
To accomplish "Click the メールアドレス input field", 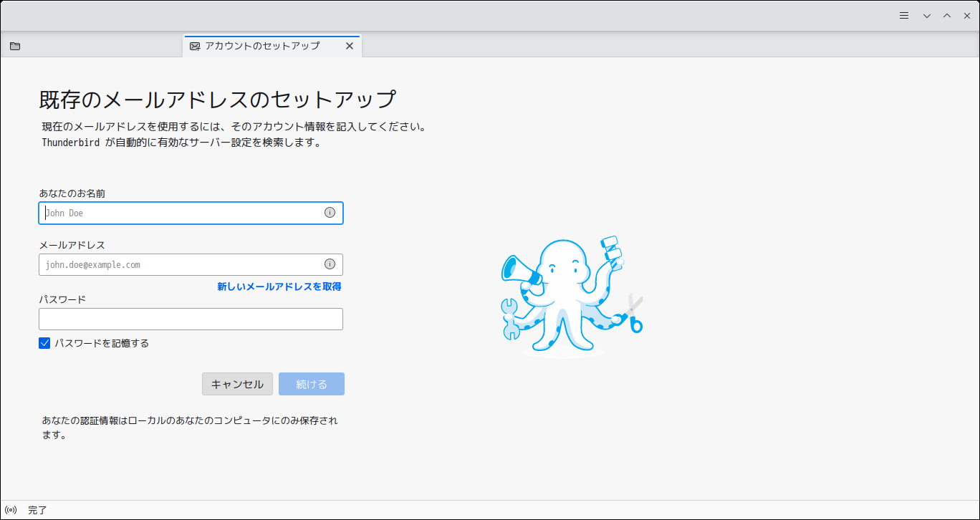I will coord(191,264).
